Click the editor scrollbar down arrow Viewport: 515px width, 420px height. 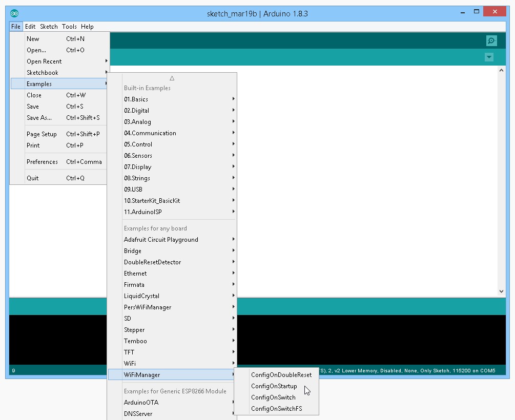pos(501,291)
